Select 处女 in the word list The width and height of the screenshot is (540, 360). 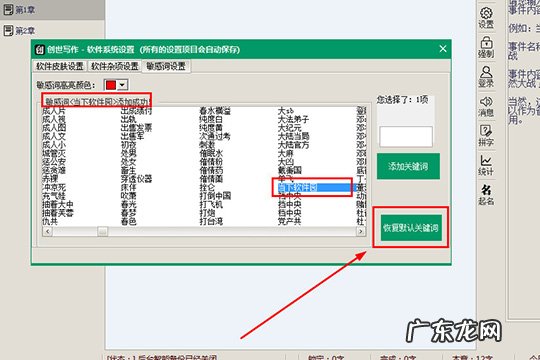click(x=128, y=162)
